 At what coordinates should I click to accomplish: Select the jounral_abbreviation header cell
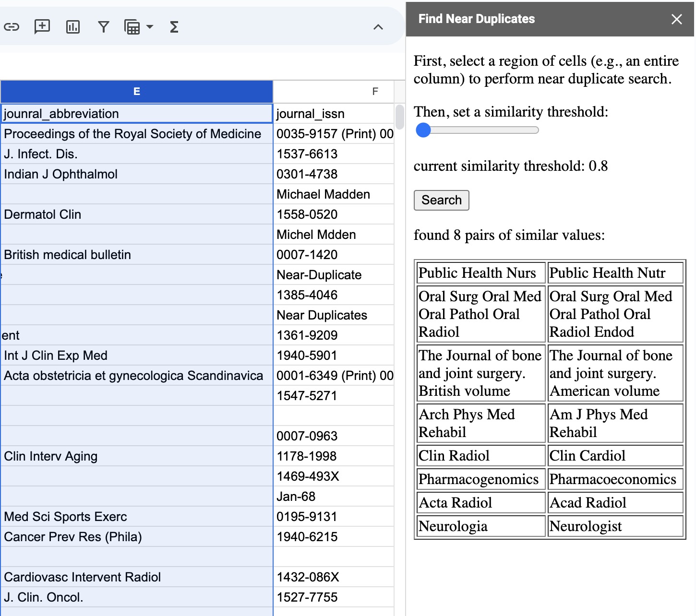tap(137, 114)
